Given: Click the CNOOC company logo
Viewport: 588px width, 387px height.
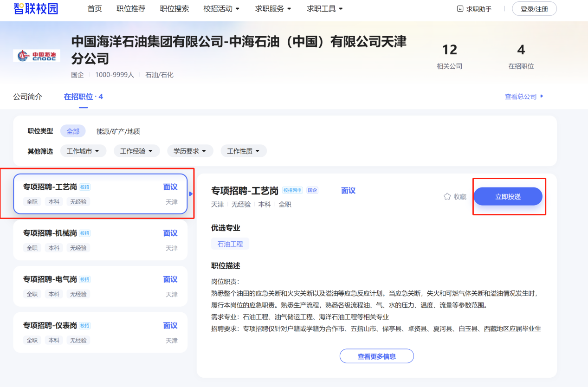Looking at the screenshot, I should pos(37,56).
